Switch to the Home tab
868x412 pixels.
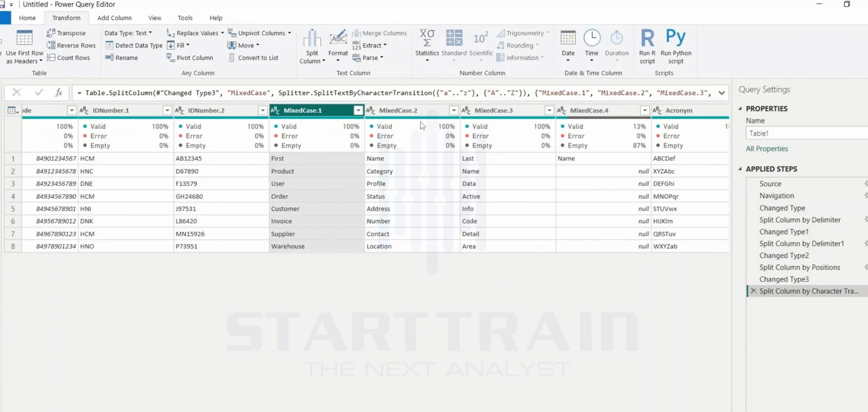(27, 18)
